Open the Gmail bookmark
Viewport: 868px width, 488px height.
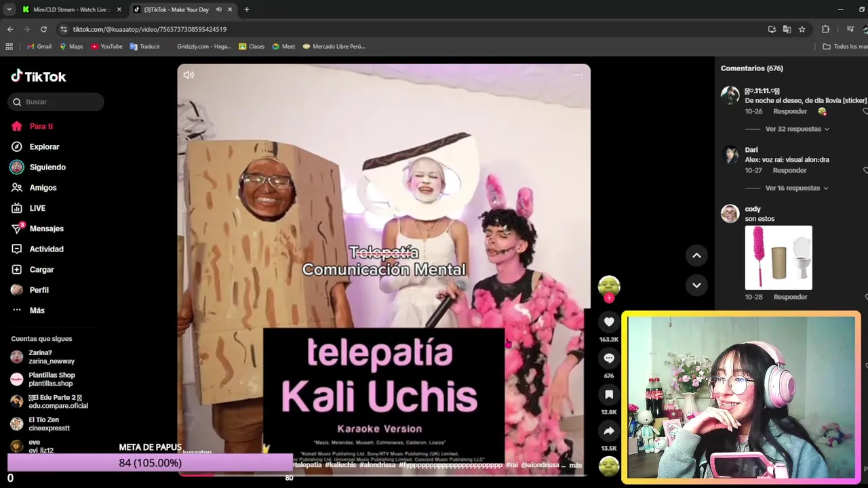coord(39,47)
